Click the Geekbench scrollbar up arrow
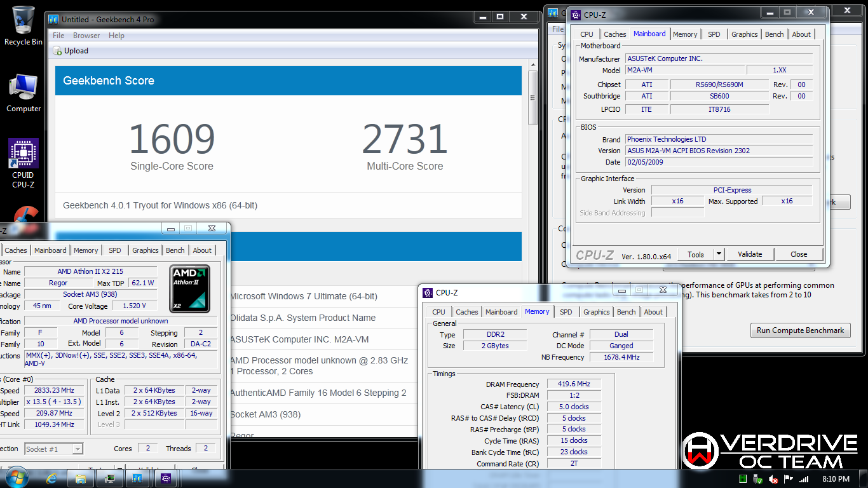 (532, 65)
